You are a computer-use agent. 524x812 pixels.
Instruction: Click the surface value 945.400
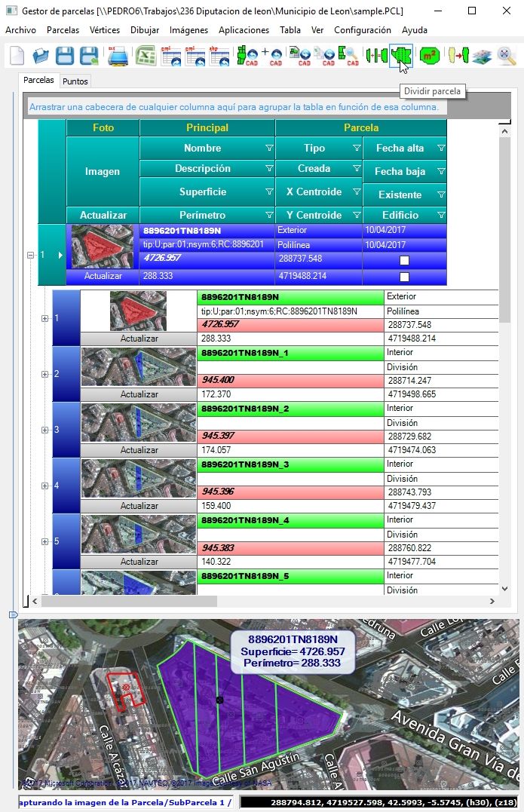218,380
